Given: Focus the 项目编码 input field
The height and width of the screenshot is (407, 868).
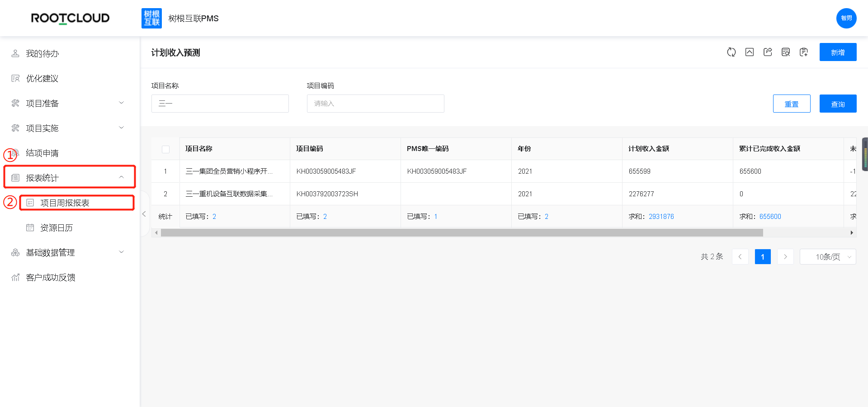Looking at the screenshot, I should click(376, 104).
